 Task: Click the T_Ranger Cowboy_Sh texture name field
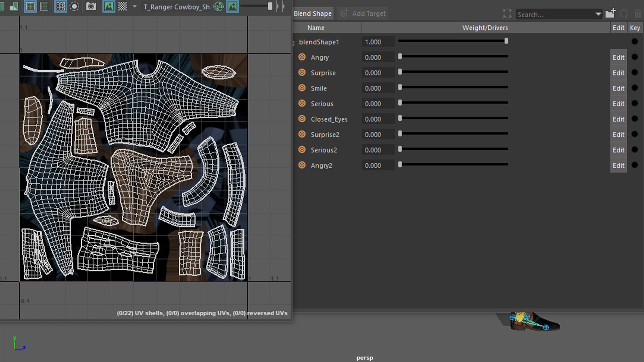tap(177, 7)
